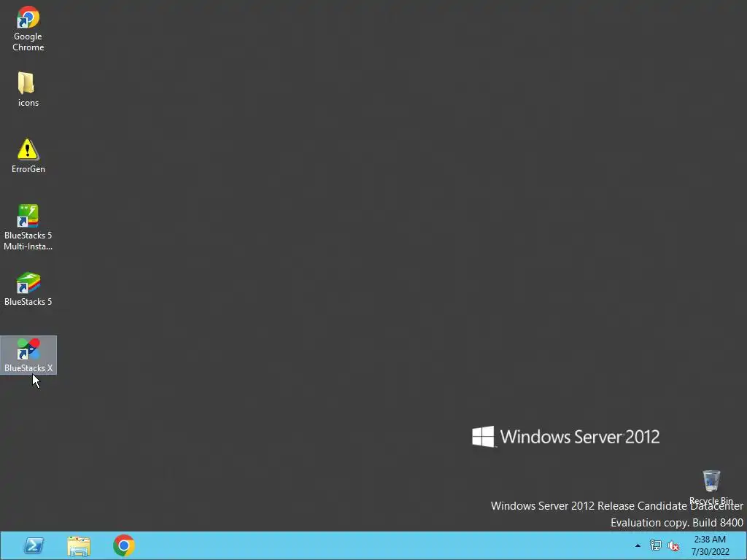Show hidden tray icons arrow

point(638,545)
